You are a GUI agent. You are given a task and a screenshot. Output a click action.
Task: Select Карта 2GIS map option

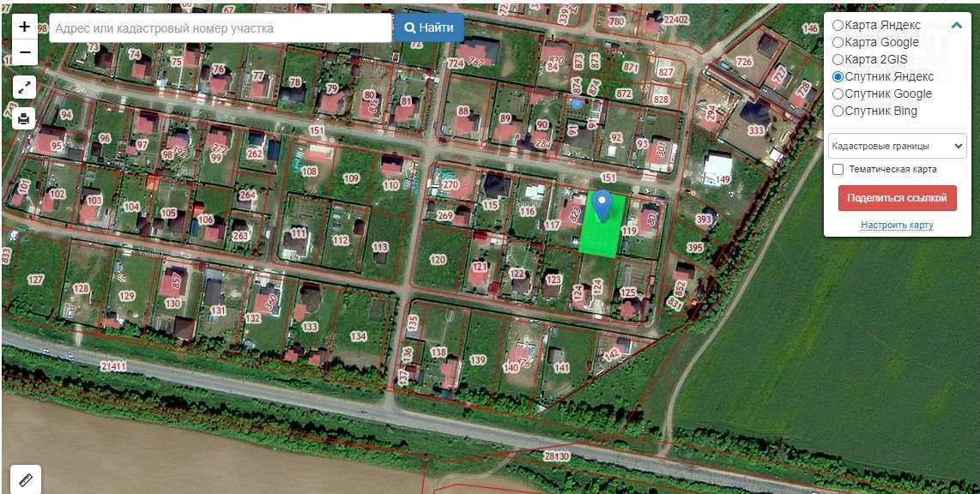click(x=870, y=59)
